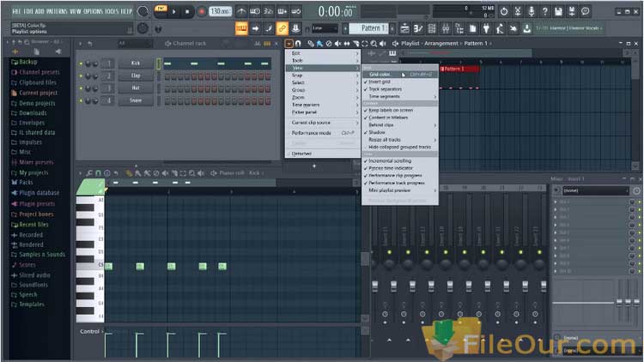
Task: Open the plugin picker plug icon
Action: point(486,28)
